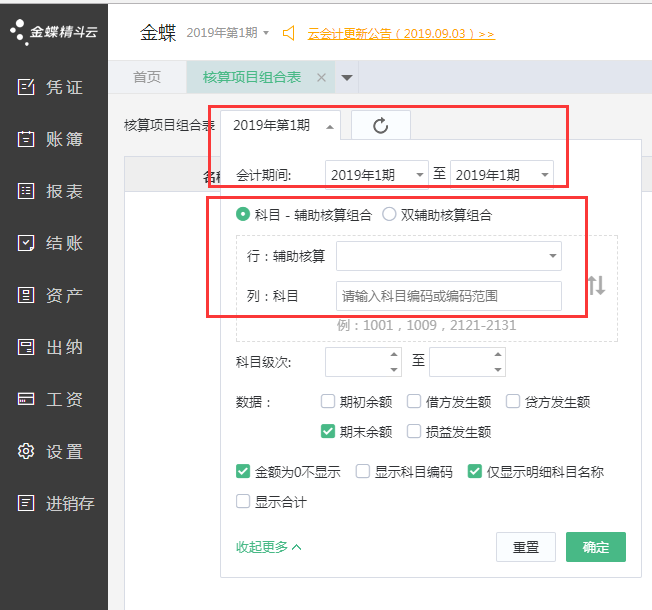The height and width of the screenshot is (610, 652).
Task: Uncheck the 金额为0不显示 checkbox
Action: coord(243,472)
